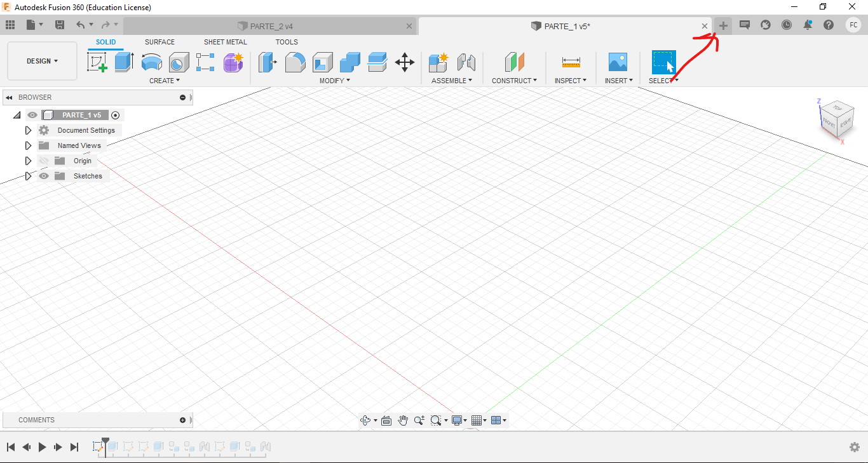Open the Grid and Snaps settings menu

(479, 420)
